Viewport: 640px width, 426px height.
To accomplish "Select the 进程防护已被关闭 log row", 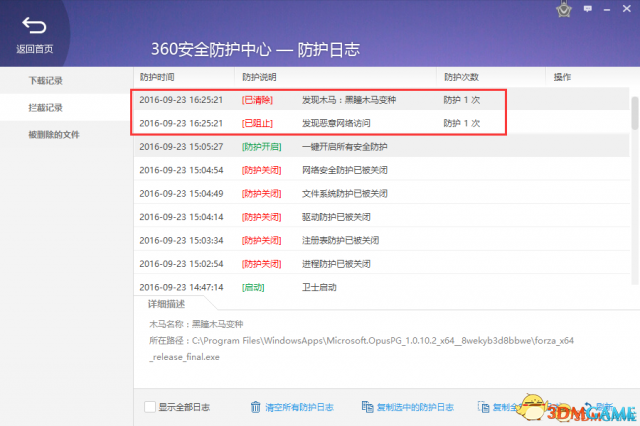I will pyautogui.click(x=382, y=264).
